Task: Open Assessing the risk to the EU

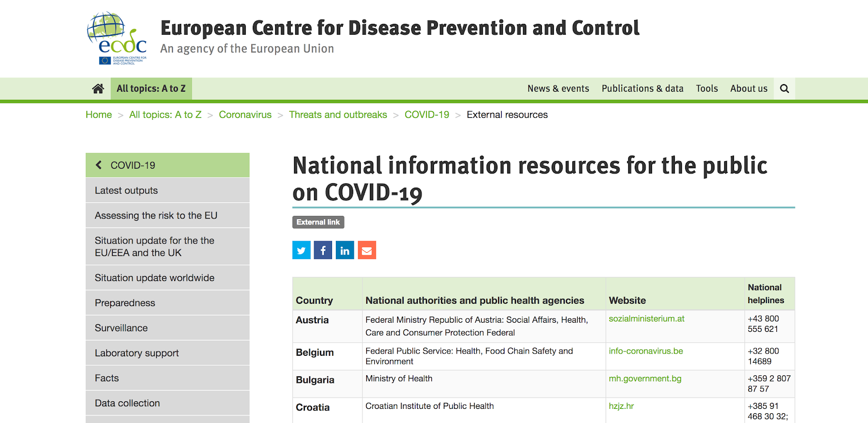Action: 168,215
